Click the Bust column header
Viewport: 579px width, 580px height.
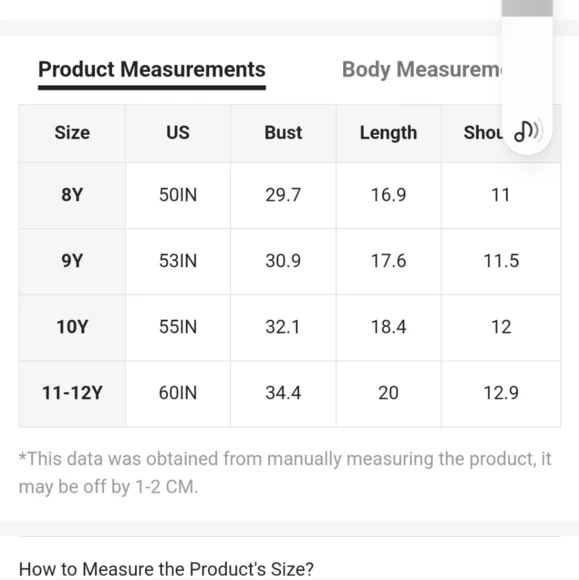(x=283, y=133)
